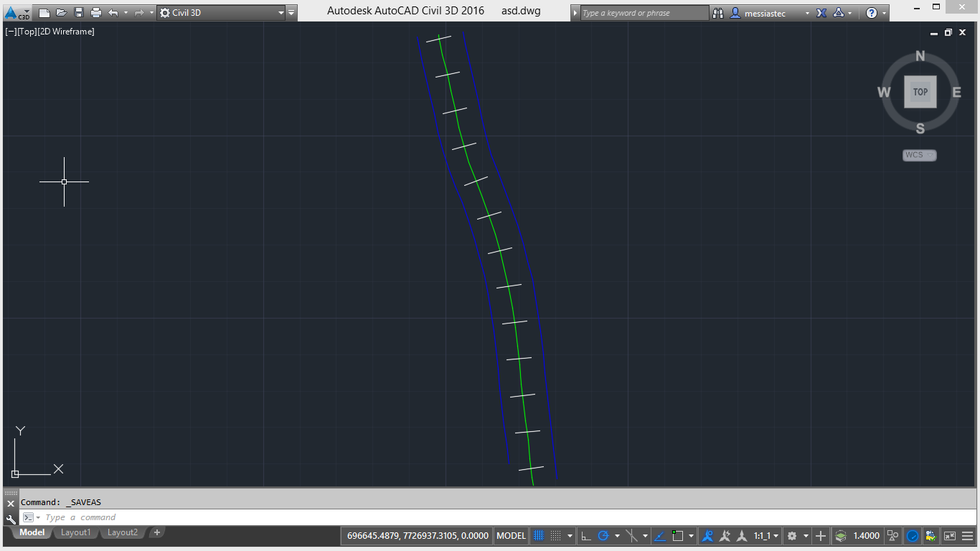Click the Plot printer icon
Viewport: 980px width, 551px height.
[96, 11]
